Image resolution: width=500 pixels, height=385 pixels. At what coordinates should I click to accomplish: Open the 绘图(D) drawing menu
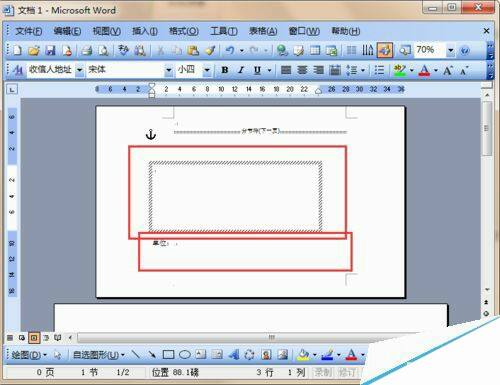click(x=29, y=355)
